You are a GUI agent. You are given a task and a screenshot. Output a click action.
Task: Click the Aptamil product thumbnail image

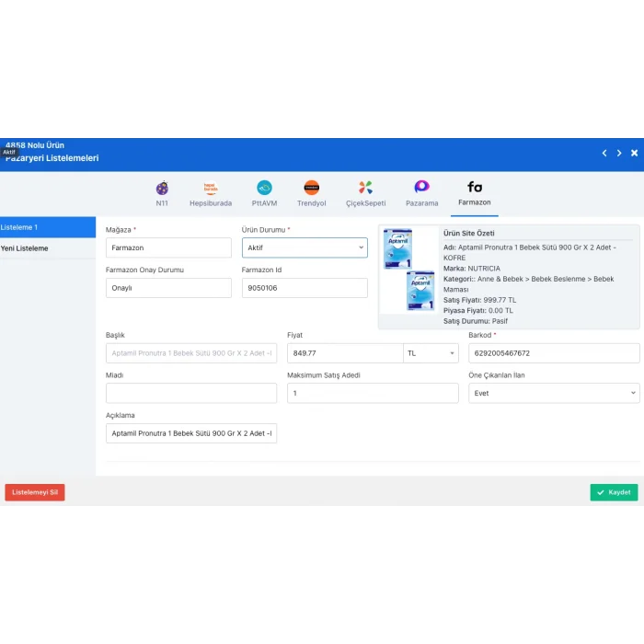click(x=408, y=270)
